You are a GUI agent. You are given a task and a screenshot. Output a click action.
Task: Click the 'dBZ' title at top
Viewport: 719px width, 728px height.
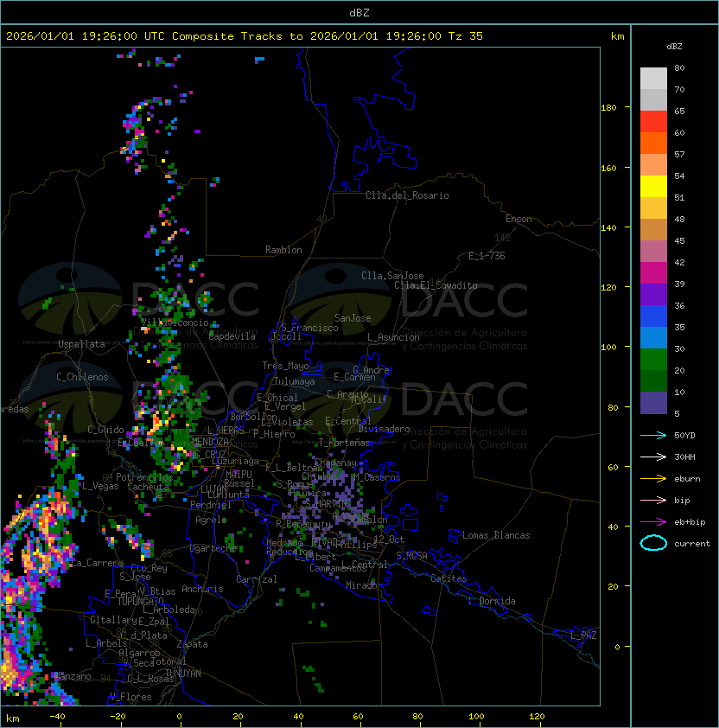pyautogui.click(x=359, y=12)
